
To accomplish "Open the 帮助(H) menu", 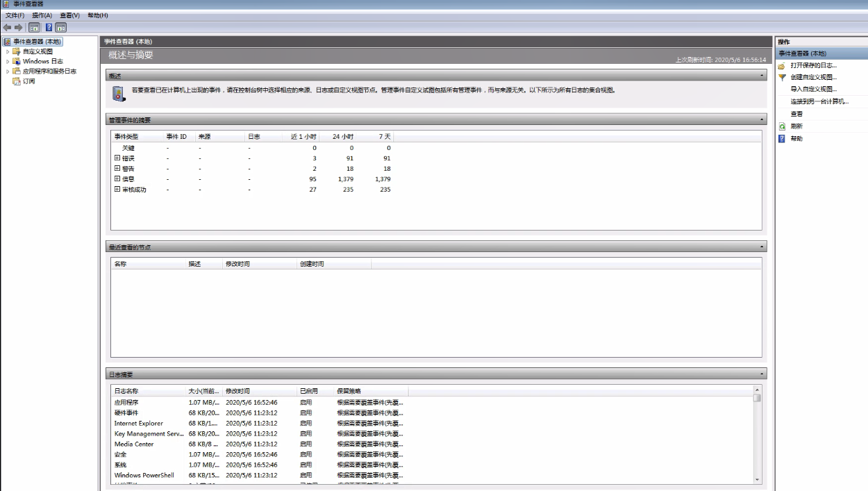I will pos(98,15).
